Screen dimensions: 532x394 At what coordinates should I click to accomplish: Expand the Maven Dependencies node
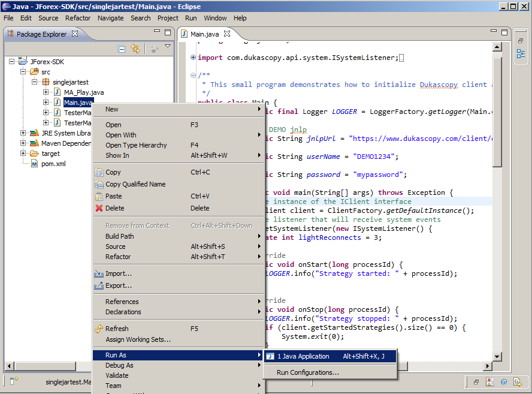[x=23, y=143]
